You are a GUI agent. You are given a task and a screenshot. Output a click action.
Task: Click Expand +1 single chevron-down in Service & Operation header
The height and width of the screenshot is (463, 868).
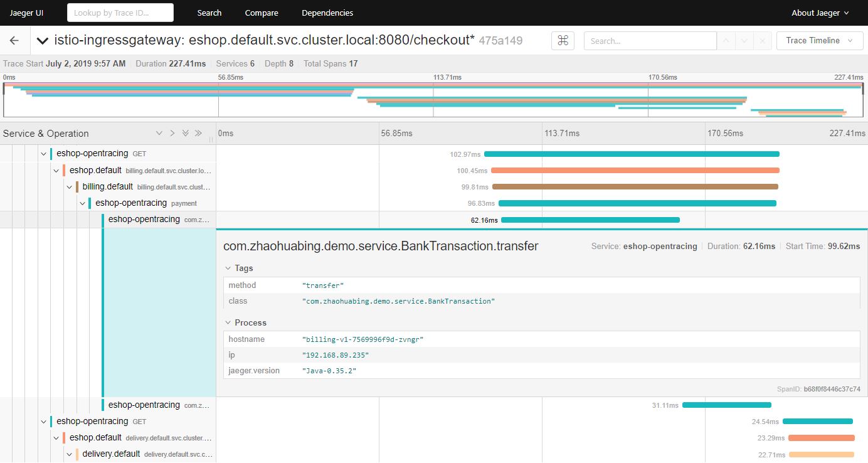(159, 133)
